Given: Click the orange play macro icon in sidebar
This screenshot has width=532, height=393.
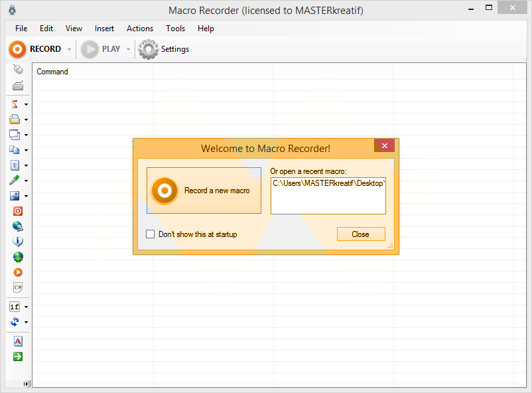Looking at the screenshot, I should pos(18,272).
